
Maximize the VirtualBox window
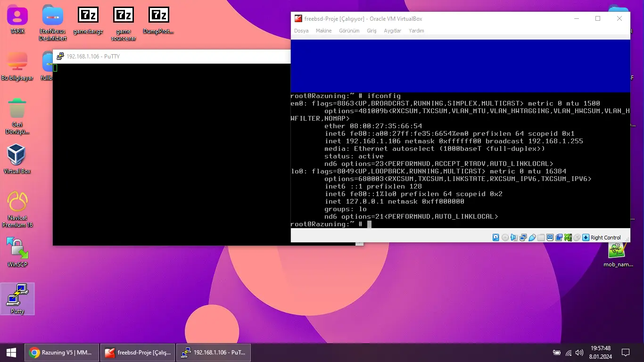tap(598, 19)
